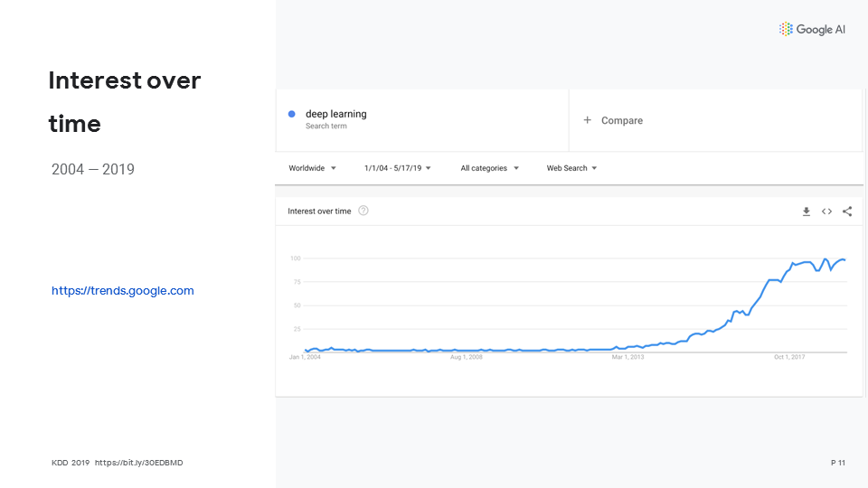Viewport: 868px width, 488px height.
Task: Click the Google AI logo
Action: 812,29
